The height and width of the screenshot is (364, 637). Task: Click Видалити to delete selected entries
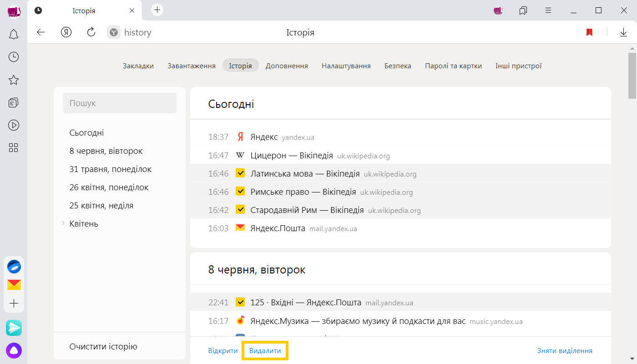pyautogui.click(x=265, y=351)
